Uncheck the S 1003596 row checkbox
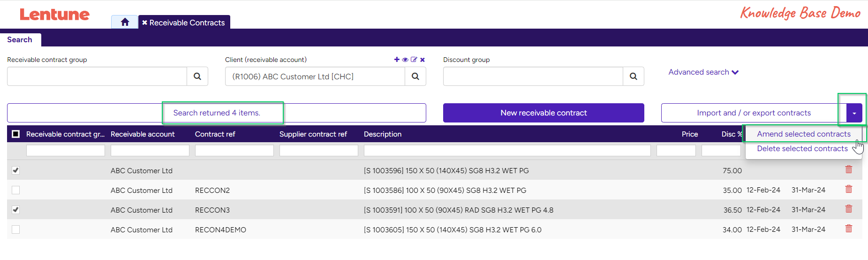This screenshot has height=260, width=868. (15, 170)
